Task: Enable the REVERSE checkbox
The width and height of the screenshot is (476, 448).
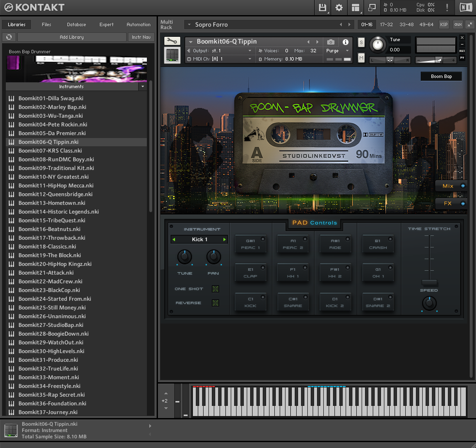Action: [215, 303]
